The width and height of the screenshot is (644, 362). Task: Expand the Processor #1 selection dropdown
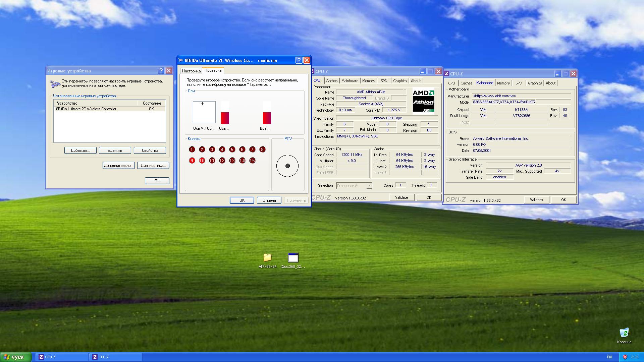pos(369,186)
